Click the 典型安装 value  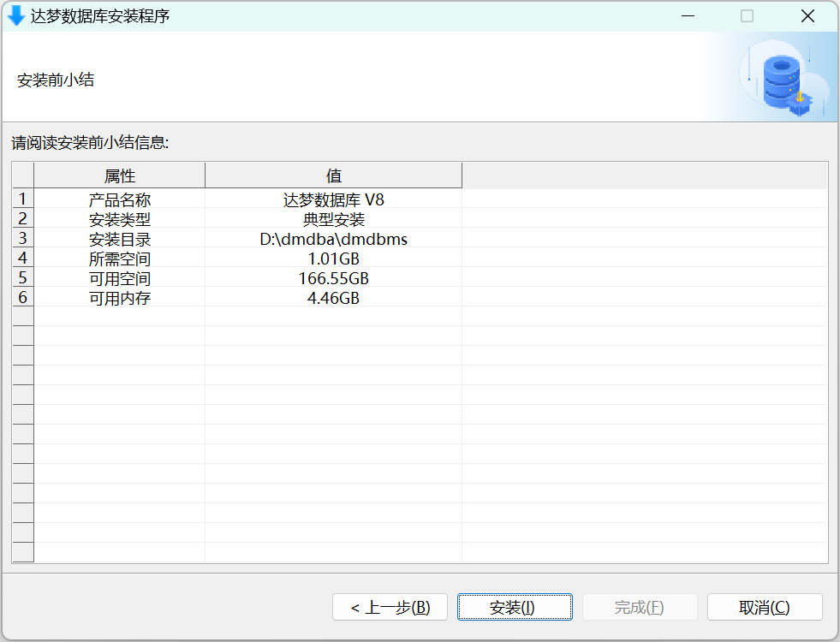click(x=333, y=219)
